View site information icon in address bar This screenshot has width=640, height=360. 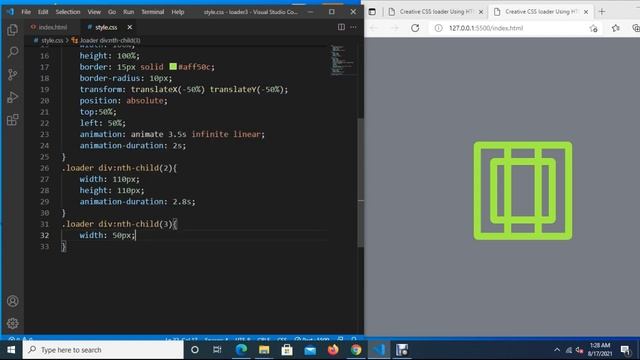point(438,28)
